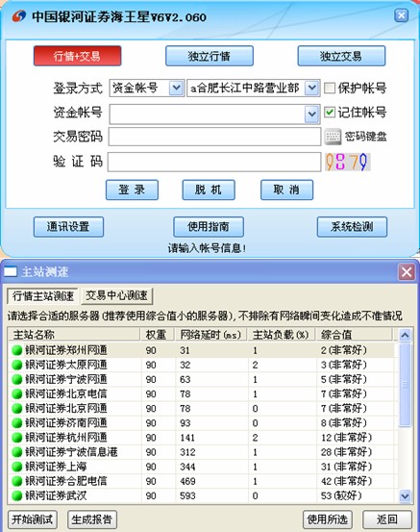
Task: Open the 登录方式 资金帐号 dropdown
Action: coord(176,89)
